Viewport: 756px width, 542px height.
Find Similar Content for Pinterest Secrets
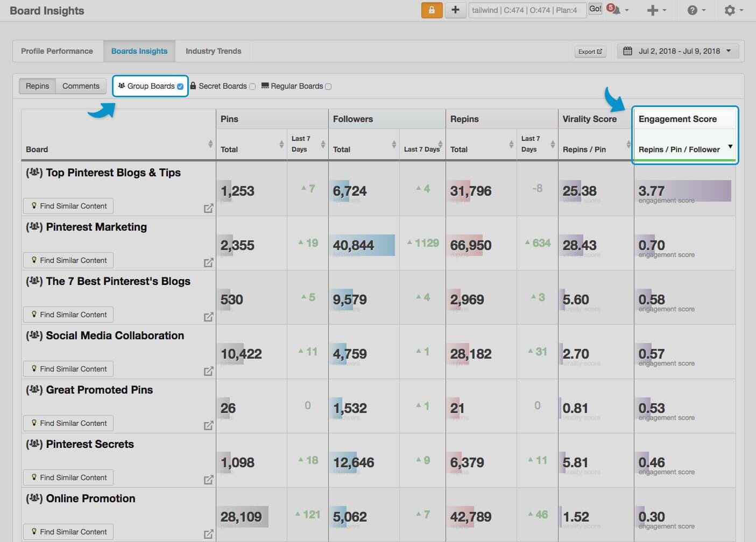point(68,477)
